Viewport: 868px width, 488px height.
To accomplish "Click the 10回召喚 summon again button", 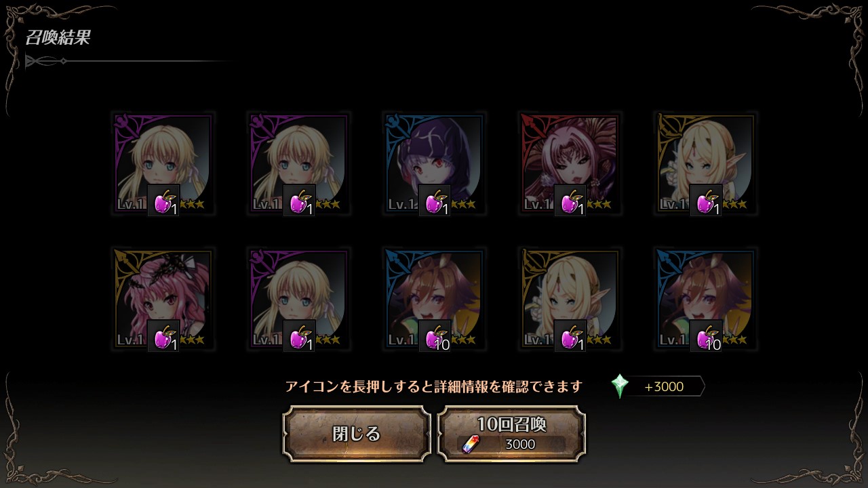I will [x=512, y=434].
